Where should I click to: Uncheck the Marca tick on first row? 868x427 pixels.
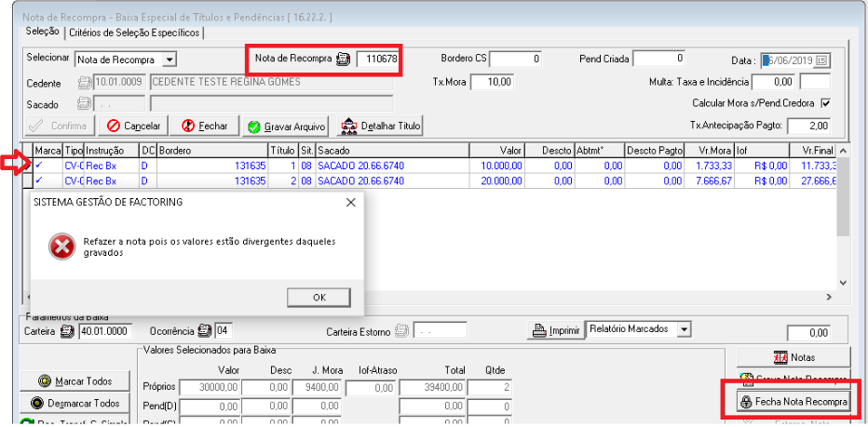point(39,166)
